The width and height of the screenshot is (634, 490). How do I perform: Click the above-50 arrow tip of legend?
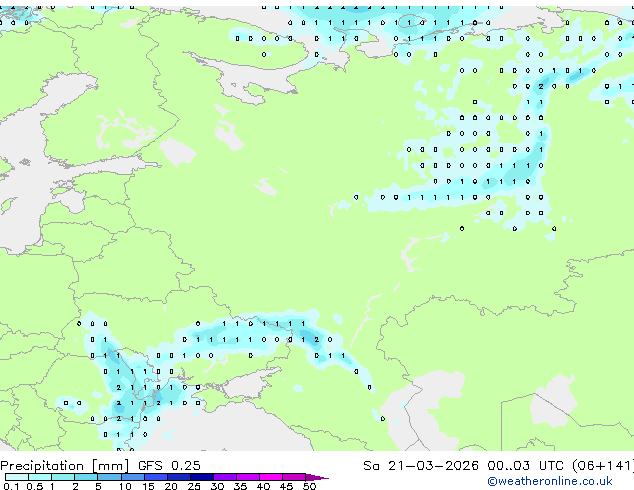317,477
